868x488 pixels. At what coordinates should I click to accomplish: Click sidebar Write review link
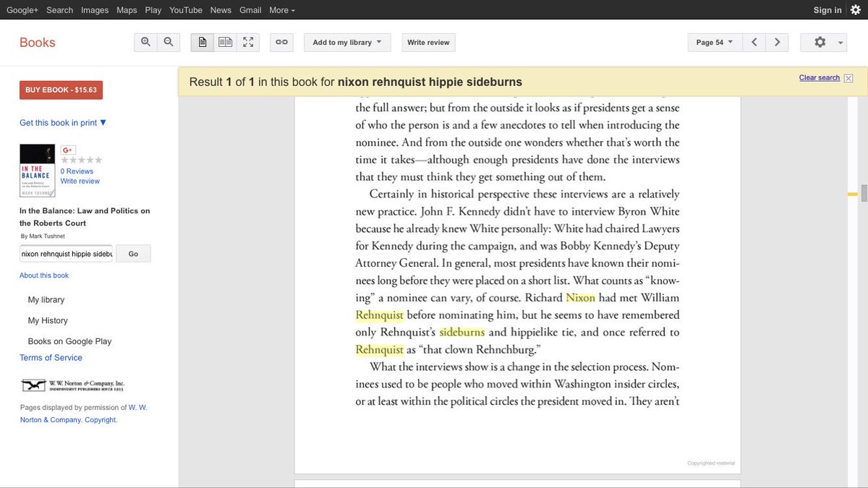coord(80,181)
